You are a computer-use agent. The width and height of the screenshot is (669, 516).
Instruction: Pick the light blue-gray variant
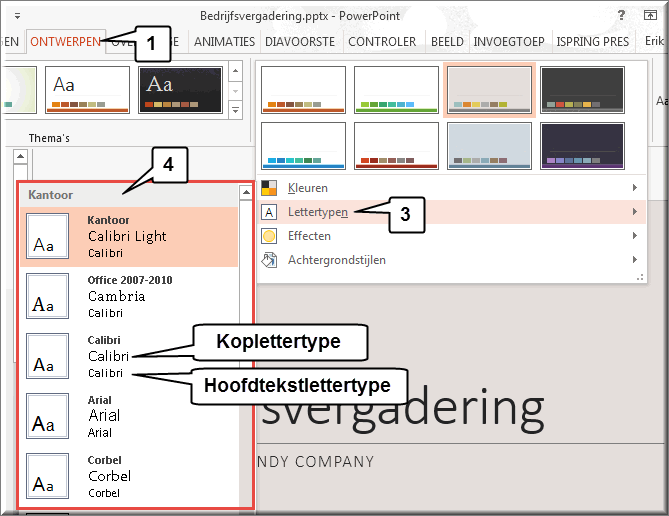[x=489, y=146]
